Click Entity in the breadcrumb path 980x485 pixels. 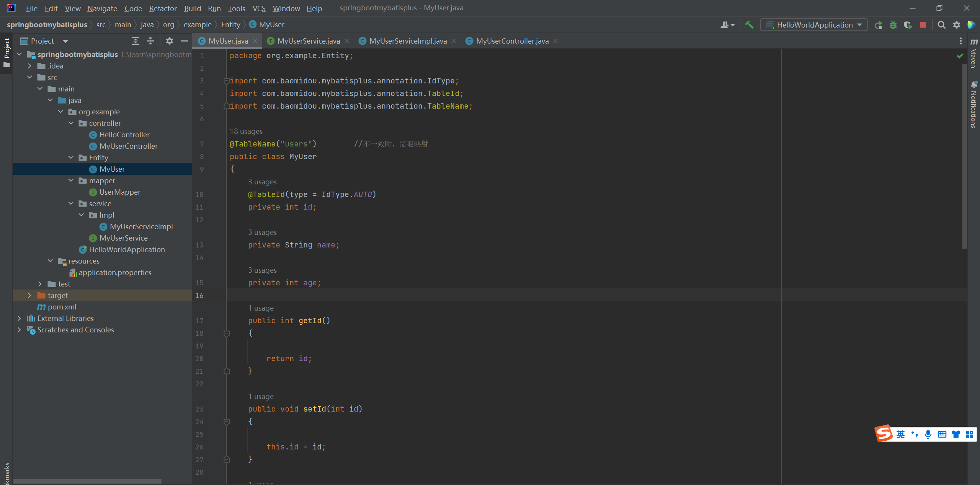tap(230, 24)
